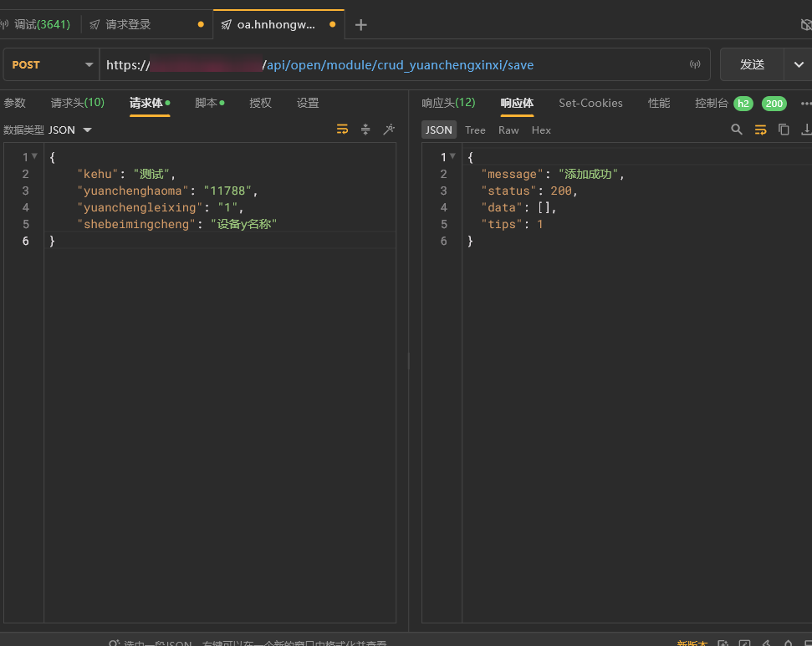Open the POST method dropdown
812x646 pixels.
(x=52, y=65)
